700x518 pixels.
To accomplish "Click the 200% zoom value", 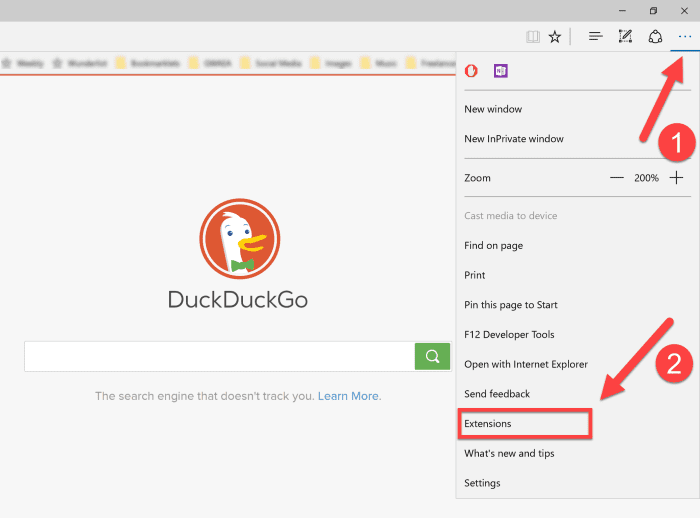I will (x=646, y=178).
